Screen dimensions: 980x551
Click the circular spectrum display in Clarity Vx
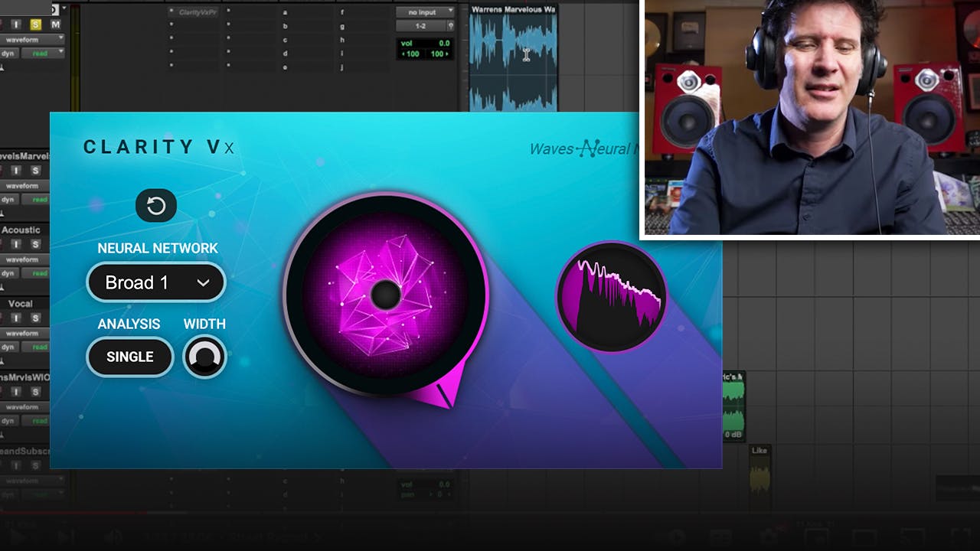click(612, 297)
